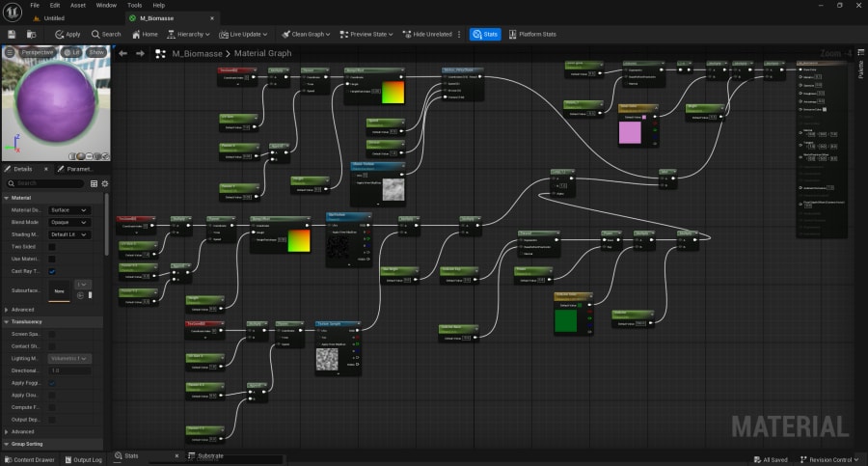Open the Live Update dropdown

[243, 35]
